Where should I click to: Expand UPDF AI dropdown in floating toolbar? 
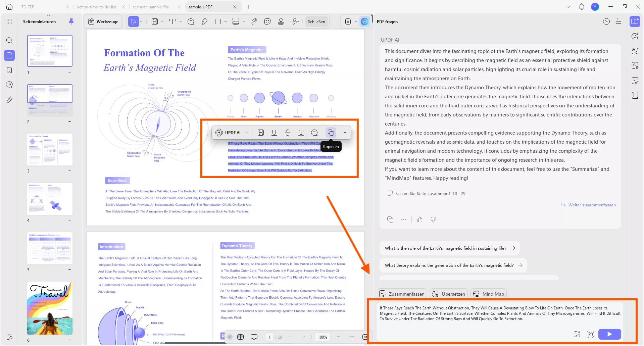tap(247, 133)
